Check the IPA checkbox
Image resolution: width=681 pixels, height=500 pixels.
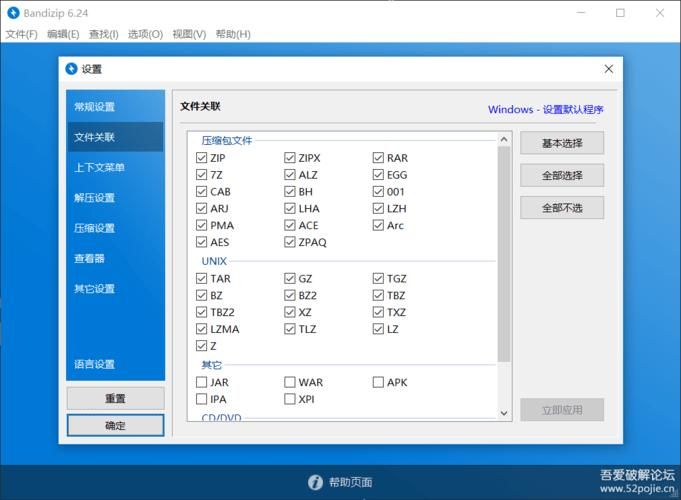[x=201, y=399]
